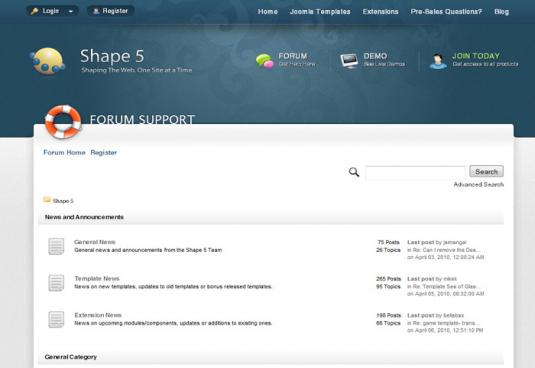
Task: Open last post link in Extension News row
Action: [446, 323]
